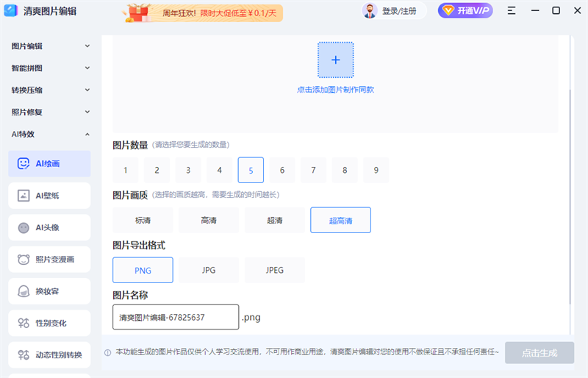Collapse the AI特效 sidebar section

coord(50,134)
